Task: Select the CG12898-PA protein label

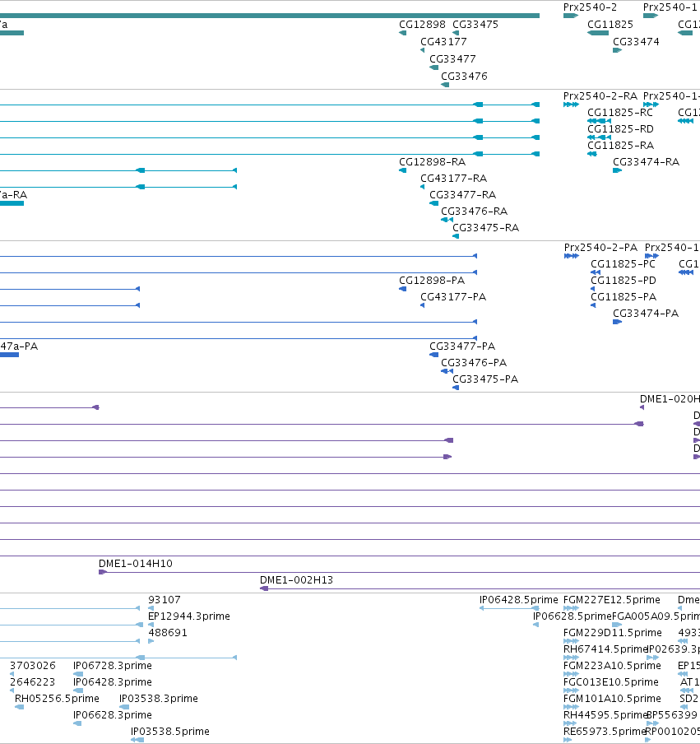Action: (432, 281)
